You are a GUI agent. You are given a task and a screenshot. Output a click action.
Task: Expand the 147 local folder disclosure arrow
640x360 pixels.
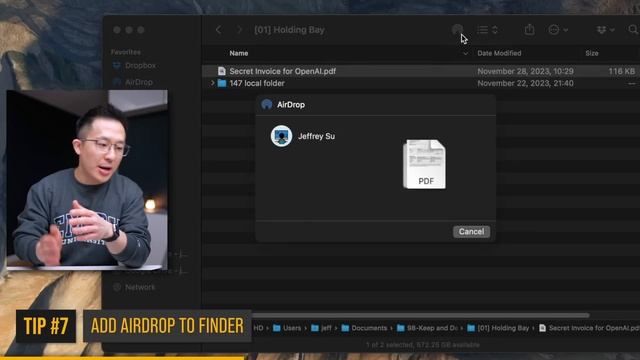coord(212,83)
